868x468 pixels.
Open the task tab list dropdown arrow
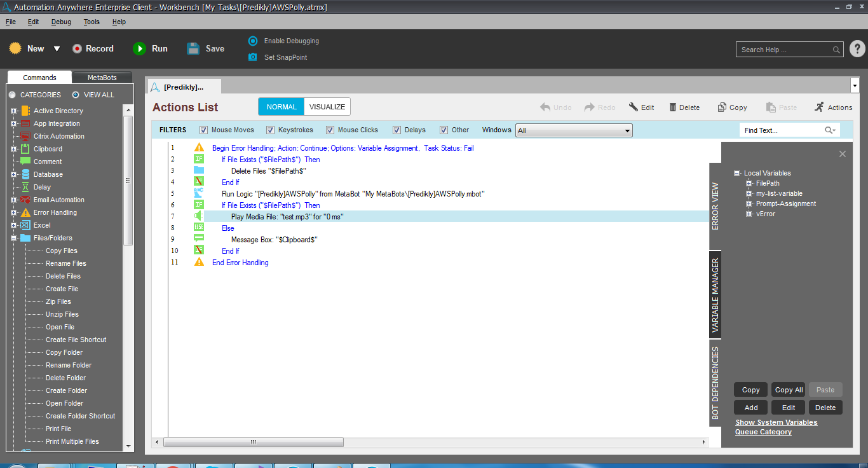click(854, 85)
